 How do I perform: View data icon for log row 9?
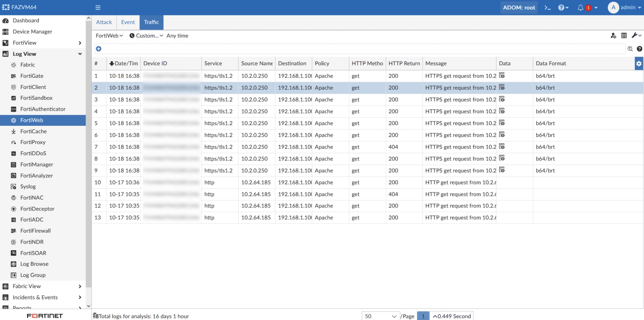click(502, 170)
